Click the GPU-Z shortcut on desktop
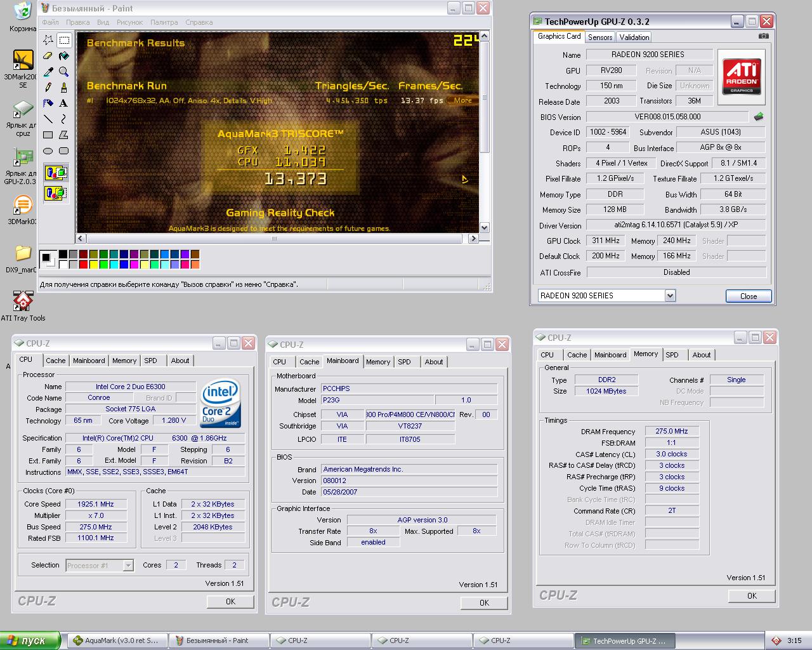Screen dimensions: 812x650 23,166
